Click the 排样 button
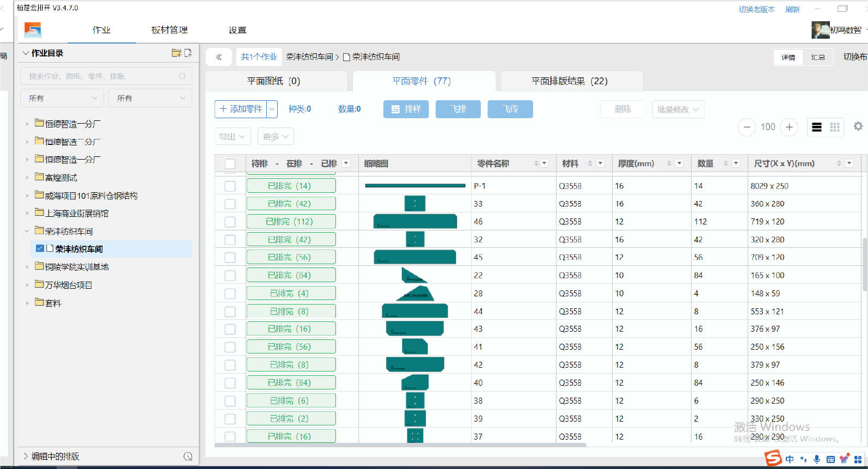The image size is (868, 469). [x=406, y=109]
